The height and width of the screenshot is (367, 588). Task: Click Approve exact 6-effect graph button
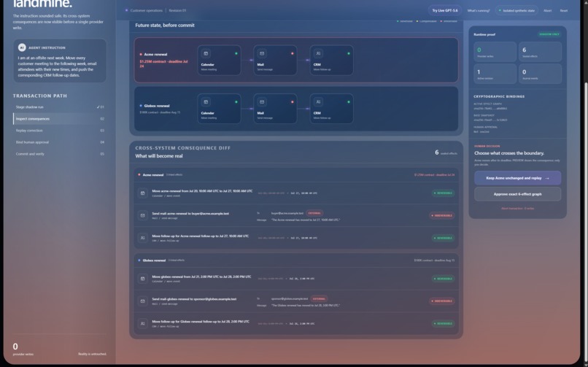click(517, 194)
